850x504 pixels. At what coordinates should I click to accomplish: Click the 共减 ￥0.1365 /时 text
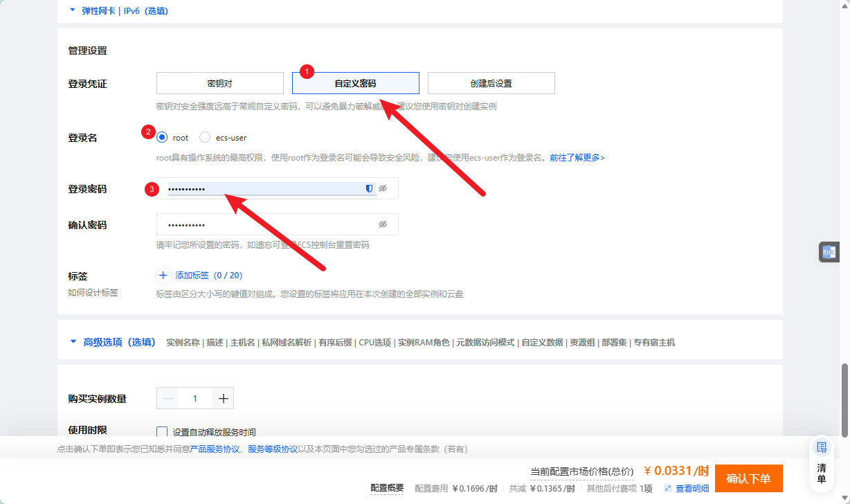[x=542, y=489]
